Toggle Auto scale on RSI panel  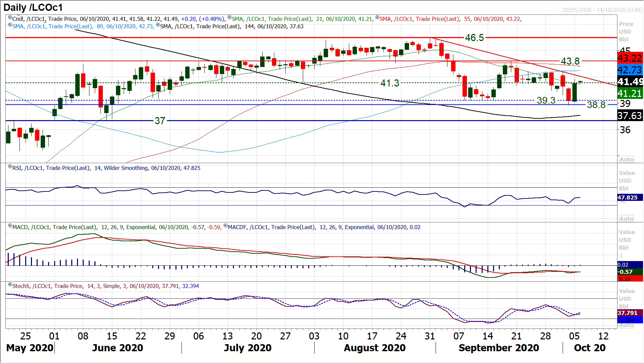pyautogui.click(x=627, y=219)
